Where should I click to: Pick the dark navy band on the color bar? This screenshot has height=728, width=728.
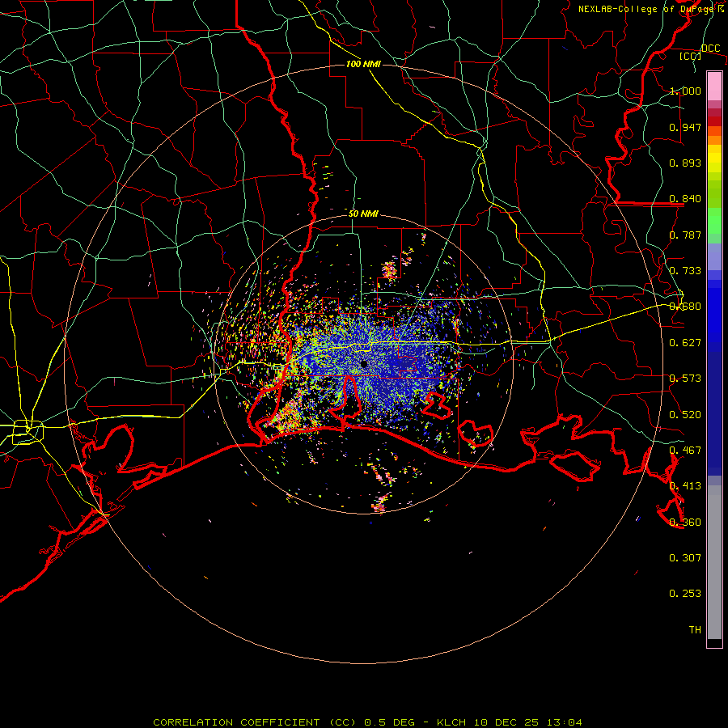pyautogui.click(x=714, y=408)
